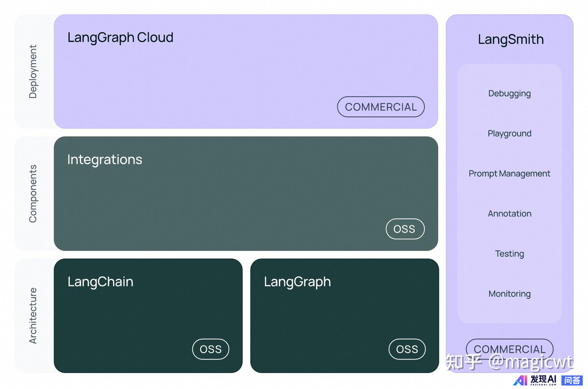Select the vertical Components label
The width and height of the screenshot is (588, 389).
[x=33, y=193]
